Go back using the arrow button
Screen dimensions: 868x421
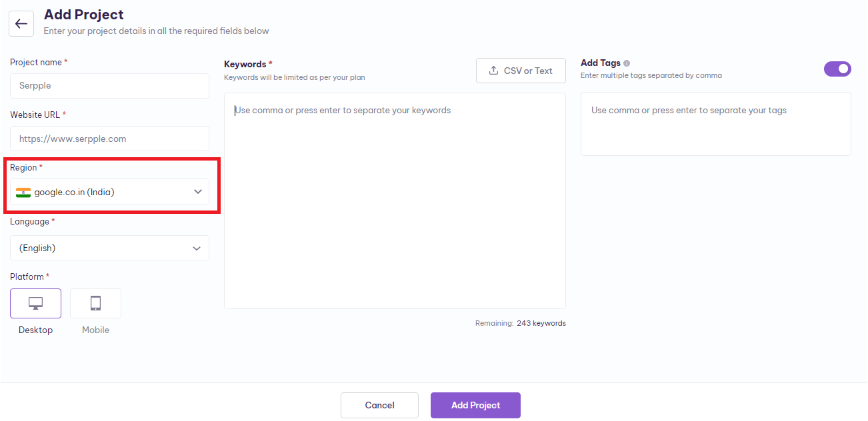tap(21, 24)
